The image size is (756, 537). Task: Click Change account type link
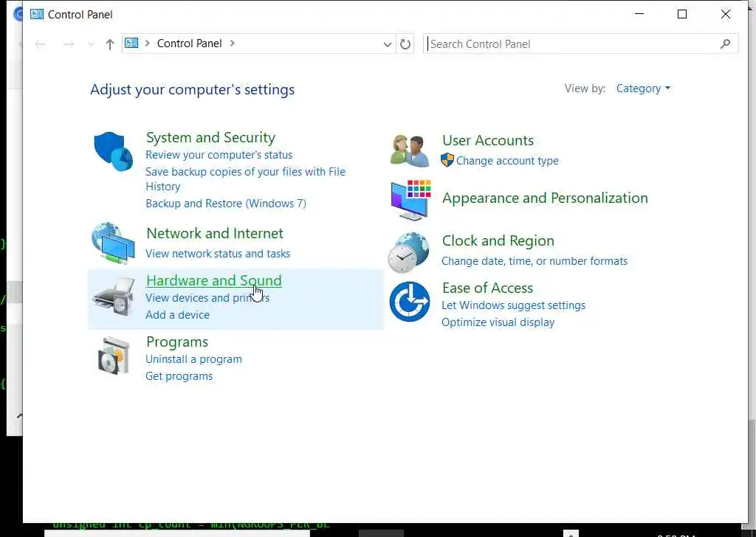pos(507,160)
